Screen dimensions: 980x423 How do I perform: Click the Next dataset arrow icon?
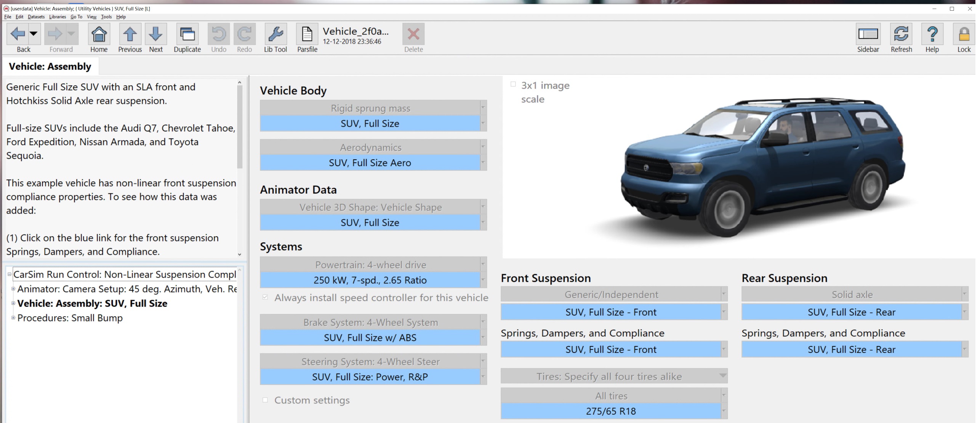[155, 35]
